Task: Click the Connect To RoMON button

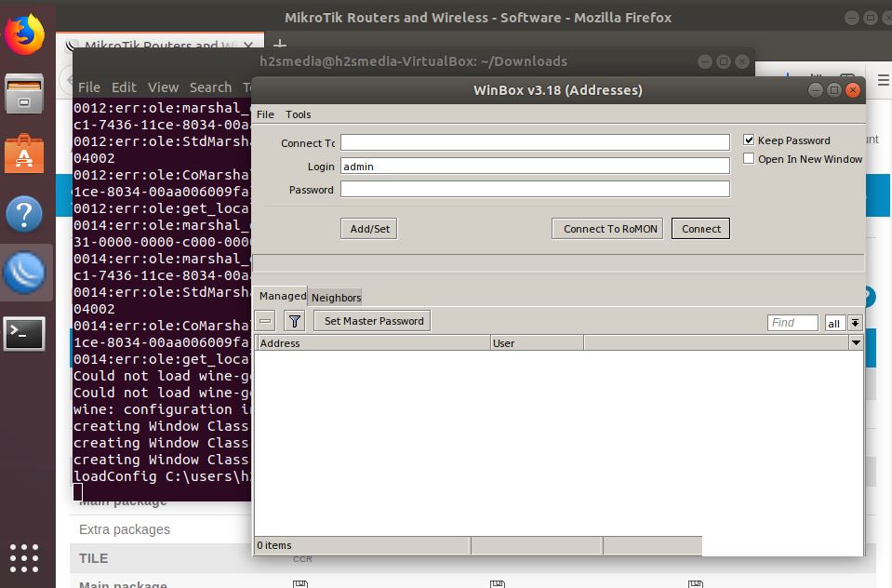Action: click(x=607, y=229)
